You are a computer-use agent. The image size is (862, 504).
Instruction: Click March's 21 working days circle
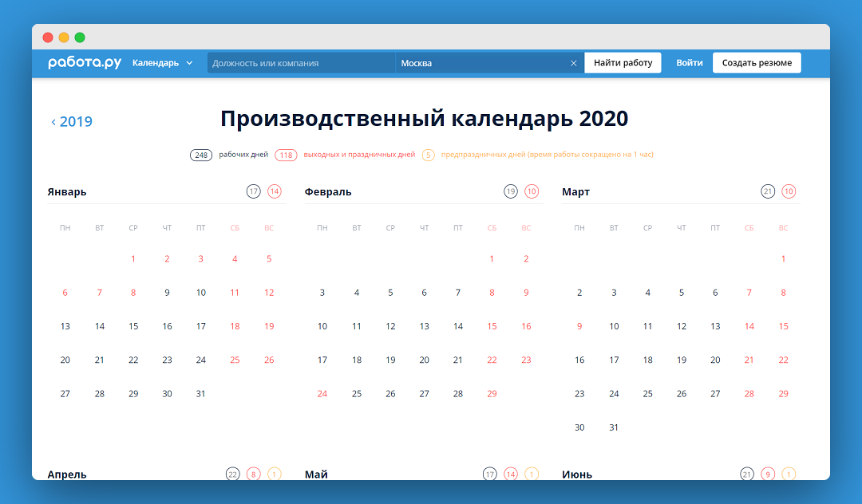768,191
